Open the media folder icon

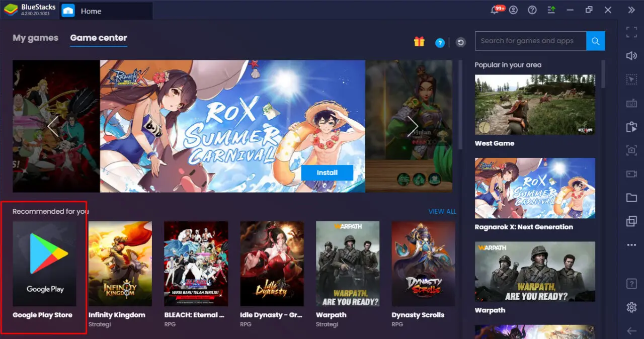click(x=631, y=198)
